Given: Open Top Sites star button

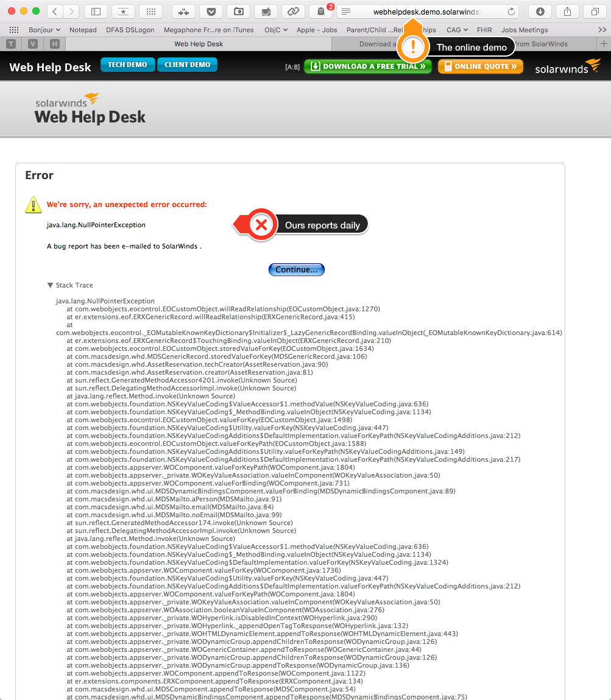Looking at the screenshot, I should tap(124, 12).
